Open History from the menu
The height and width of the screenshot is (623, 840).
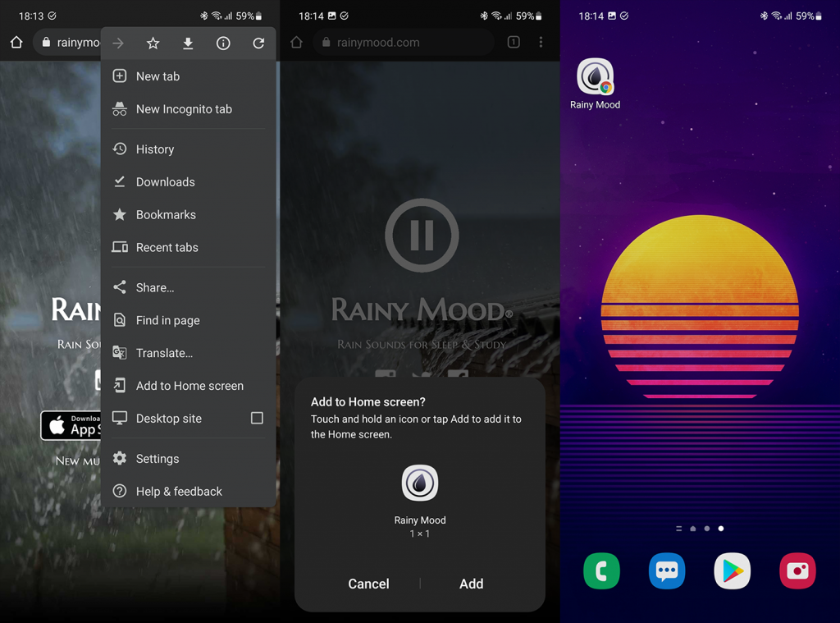pyautogui.click(x=188, y=149)
